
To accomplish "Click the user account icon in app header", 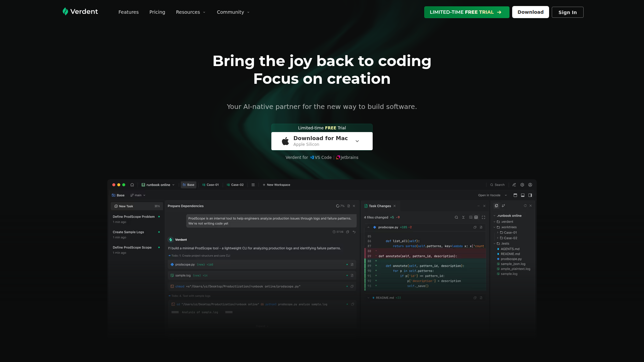I will (530, 185).
